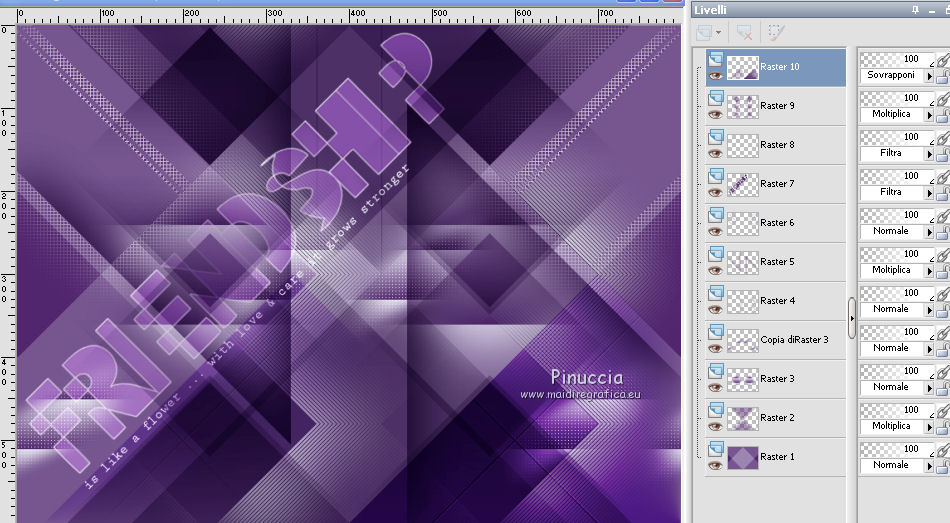Click the link chain icon for Raster 10
Screen dimensions: 950x523
pyautogui.click(x=943, y=59)
